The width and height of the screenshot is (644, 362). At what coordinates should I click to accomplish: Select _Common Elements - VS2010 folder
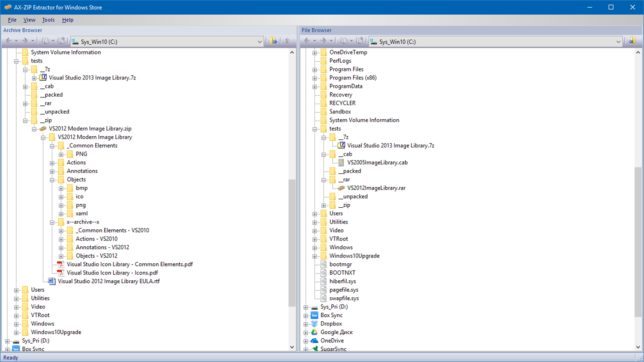pos(112,230)
